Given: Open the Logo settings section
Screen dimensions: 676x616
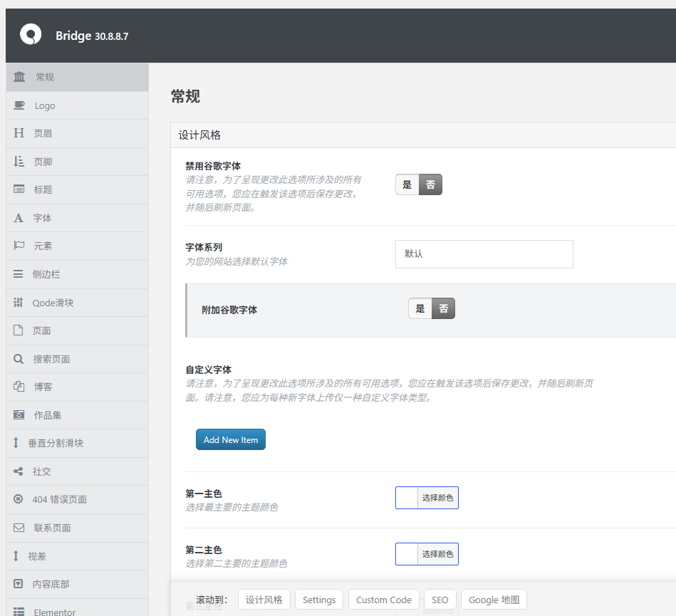Looking at the screenshot, I should coord(78,105).
